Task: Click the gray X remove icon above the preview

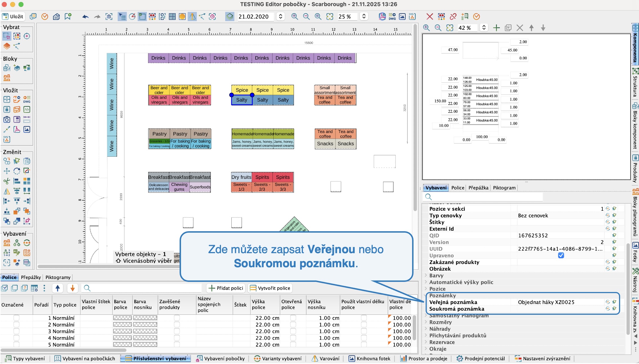Action: 520,28
